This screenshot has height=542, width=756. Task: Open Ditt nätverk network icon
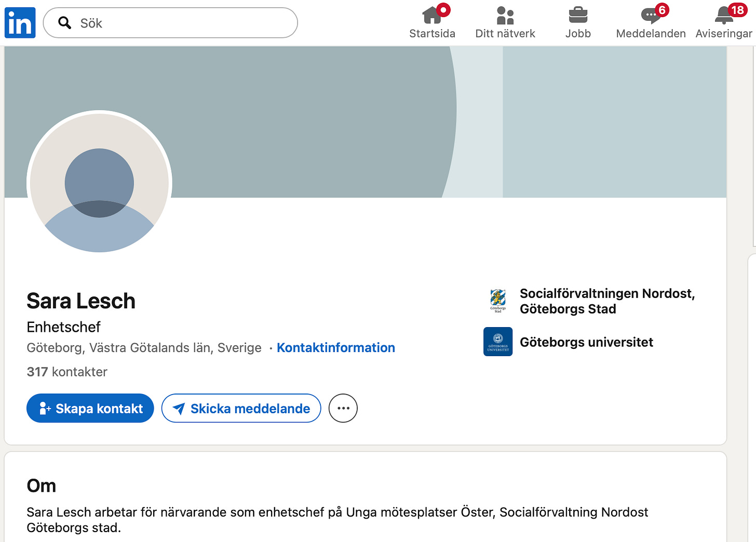click(x=505, y=15)
